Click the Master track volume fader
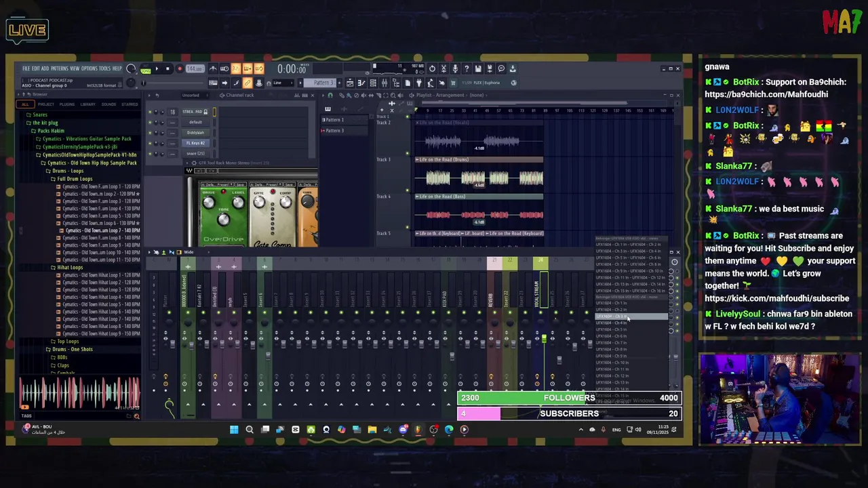 [173, 344]
